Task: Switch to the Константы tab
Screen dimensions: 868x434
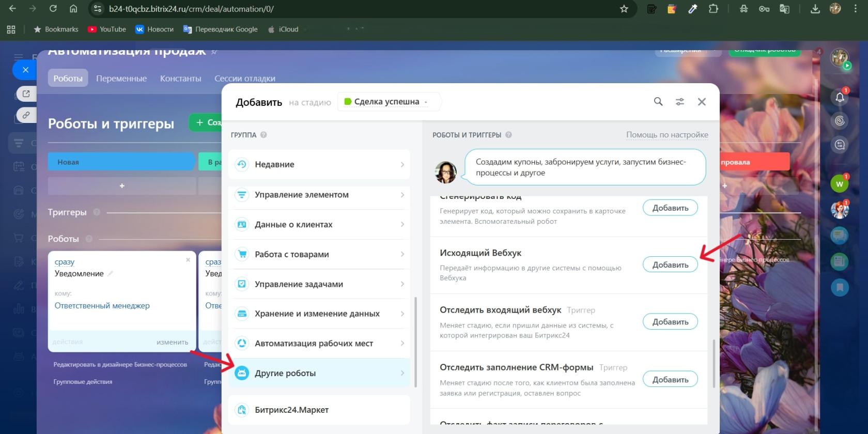Action: (180, 79)
